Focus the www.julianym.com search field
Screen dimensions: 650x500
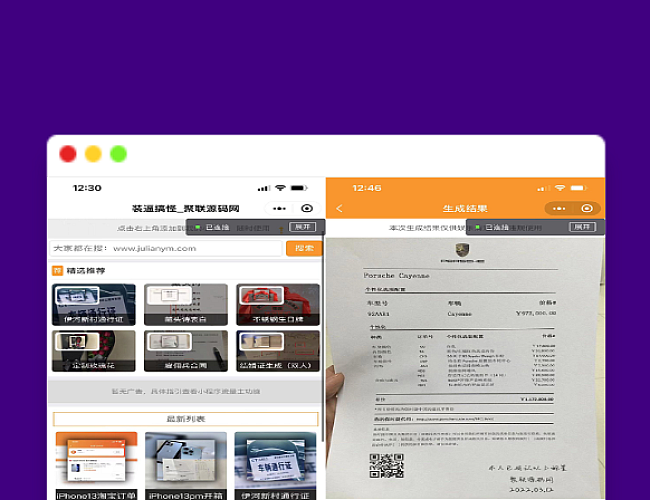(166, 248)
